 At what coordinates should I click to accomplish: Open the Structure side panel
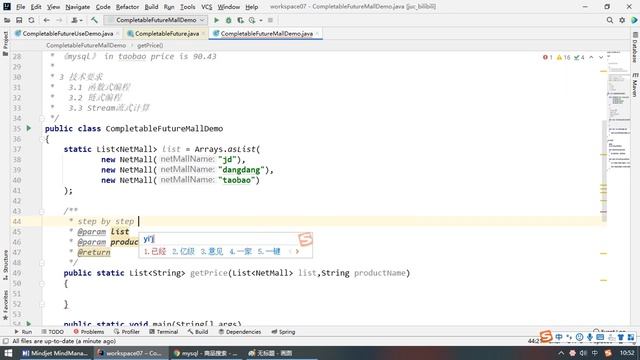click(x=5, y=264)
